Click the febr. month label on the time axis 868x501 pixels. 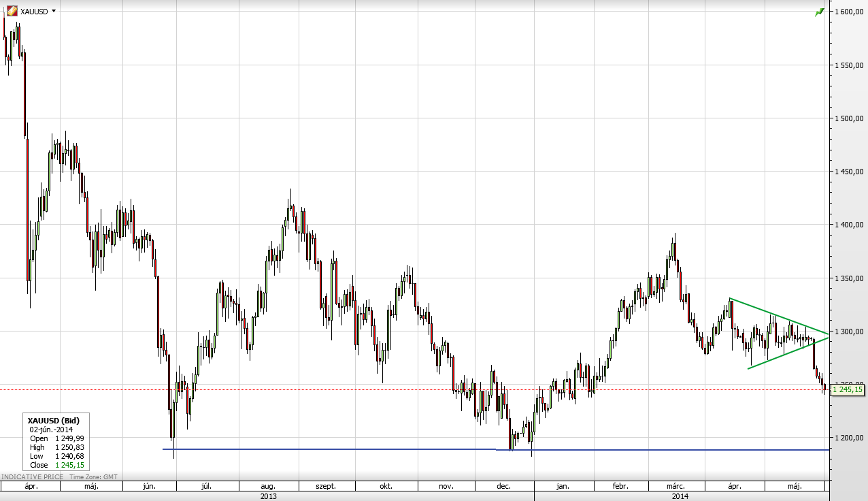pyautogui.click(x=620, y=487)
